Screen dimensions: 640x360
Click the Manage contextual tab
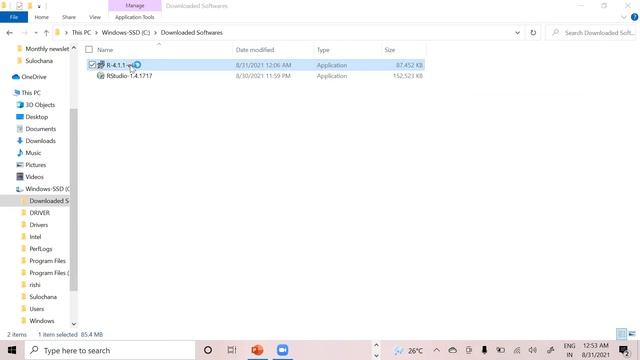click(x=135, y=6)
